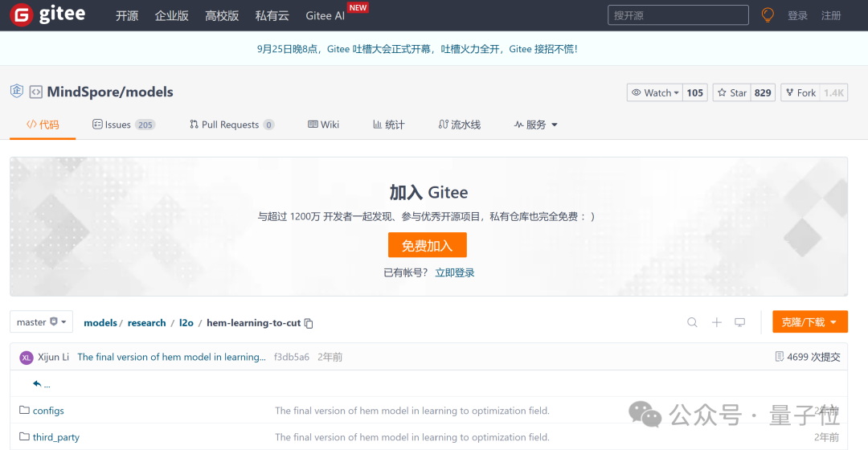
Task: Switch to the 流水线 tab
Action: click(460, 125)
